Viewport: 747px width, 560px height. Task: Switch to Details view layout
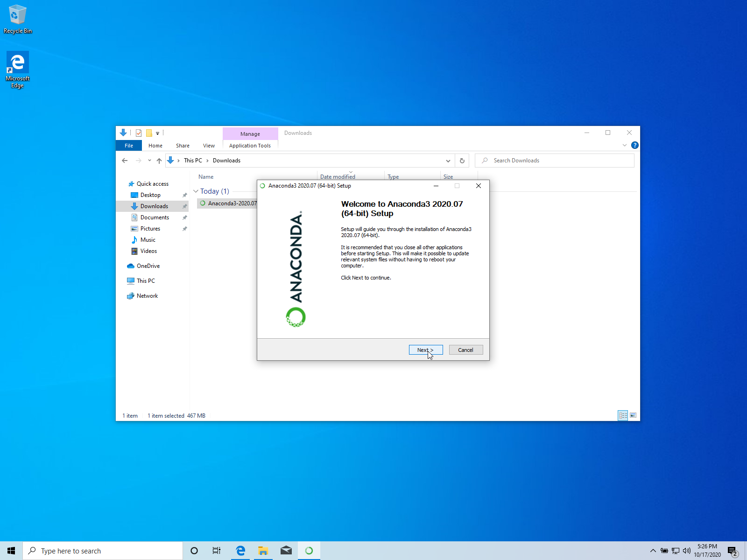click(x=623, y=415)
